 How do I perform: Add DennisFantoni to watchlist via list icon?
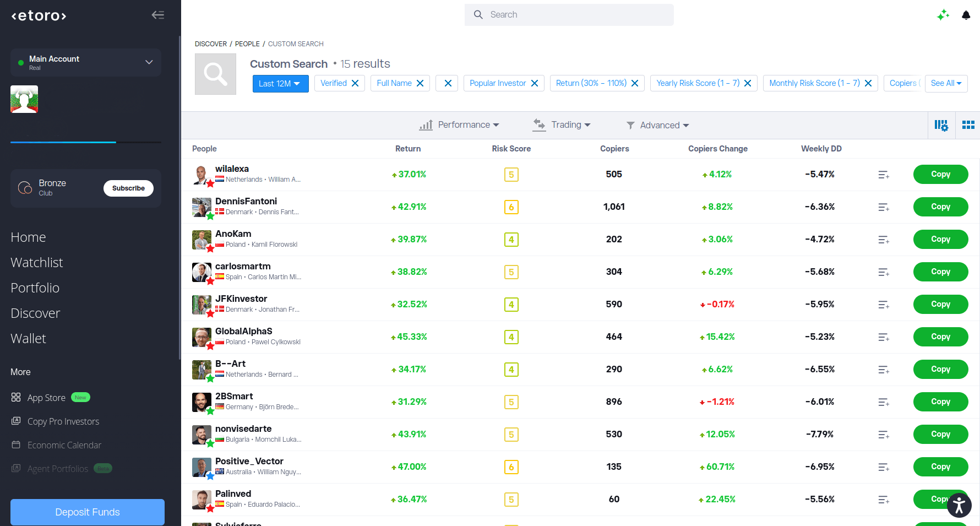884,207
